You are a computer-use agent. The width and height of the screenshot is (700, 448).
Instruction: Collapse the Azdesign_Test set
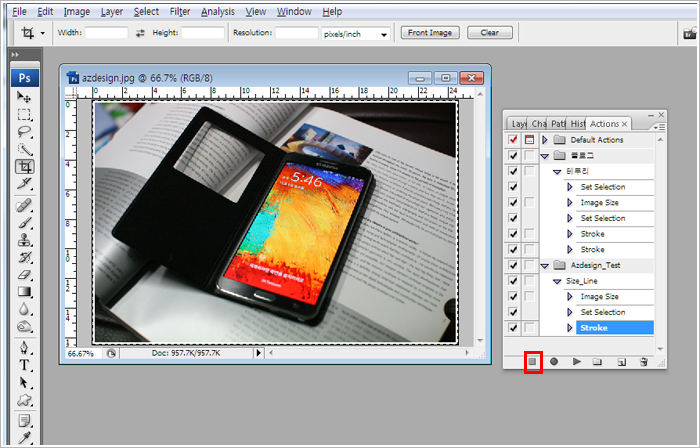[x=545, y=265]
